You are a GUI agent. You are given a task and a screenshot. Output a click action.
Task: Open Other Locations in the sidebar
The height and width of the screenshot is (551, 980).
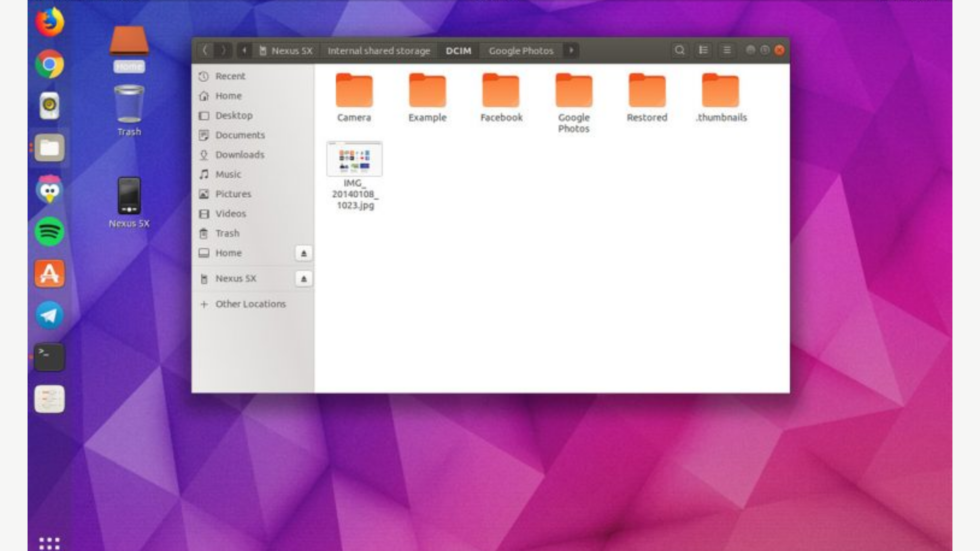pyautogui.click(x=253, y=304)
